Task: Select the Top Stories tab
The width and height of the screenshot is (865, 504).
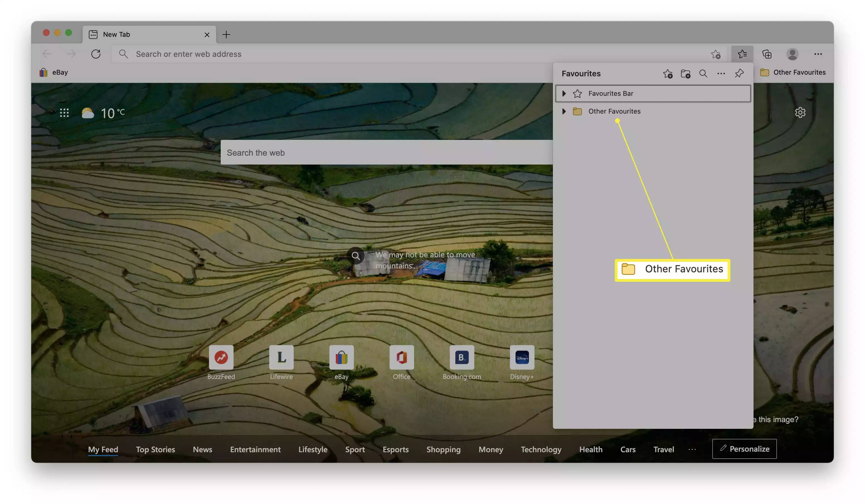Action: pyautogui.click(x=155, y=449)
